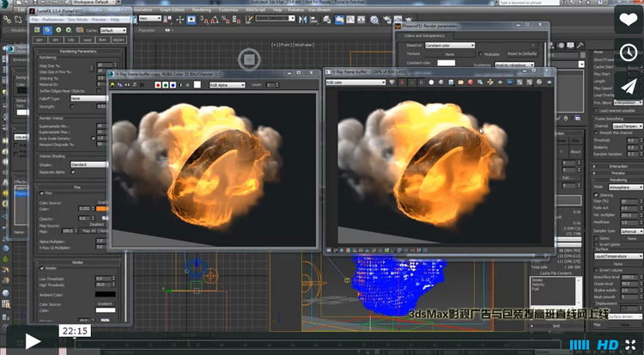The image size is (644, 355).
Task: Click the green channel button in frame buffer copy
Action: coord(165,85)
